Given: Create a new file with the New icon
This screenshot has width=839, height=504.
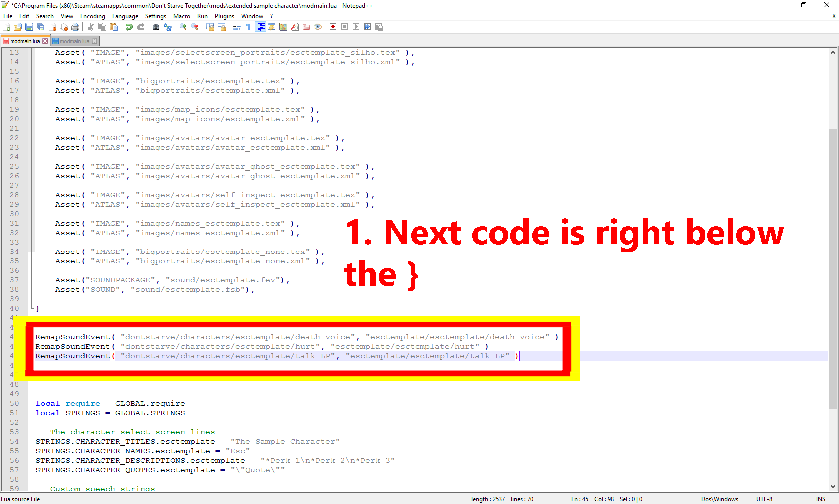Looking at the screenshot, I should click(x=7, y=27).
